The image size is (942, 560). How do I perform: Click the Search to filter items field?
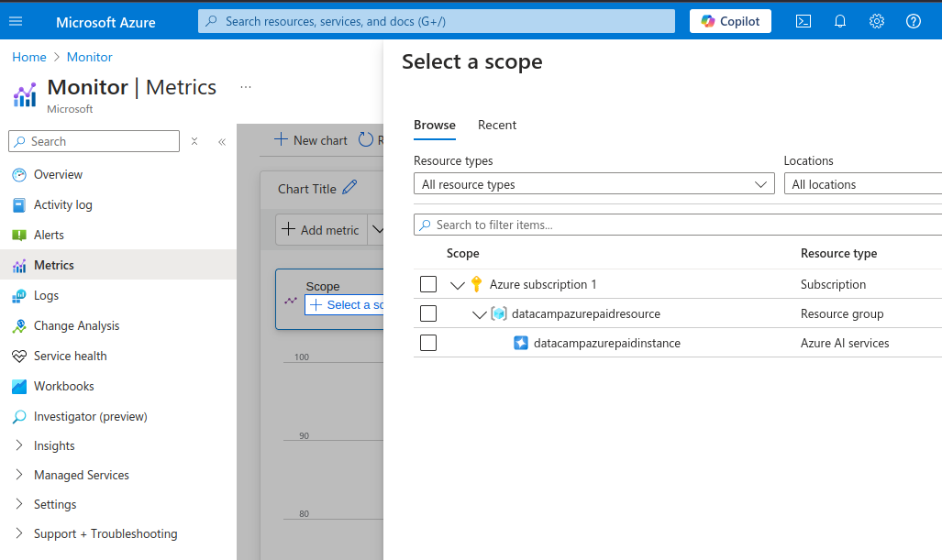tap(678, 225)
